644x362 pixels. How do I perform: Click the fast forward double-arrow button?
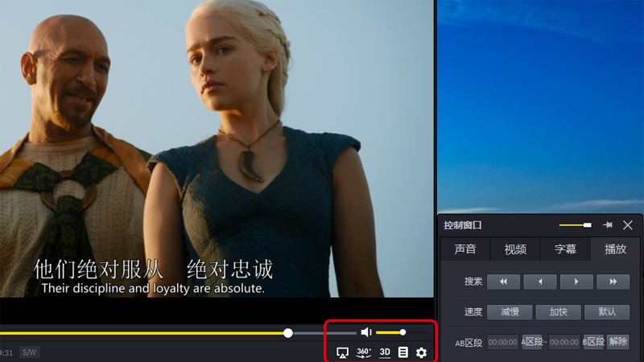click(x=613, y=282)
